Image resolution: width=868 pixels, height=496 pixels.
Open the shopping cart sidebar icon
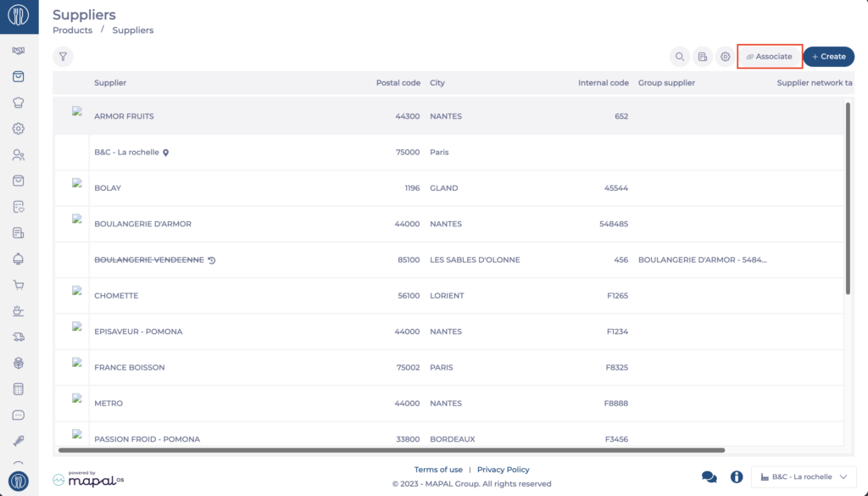pos(19,285)
